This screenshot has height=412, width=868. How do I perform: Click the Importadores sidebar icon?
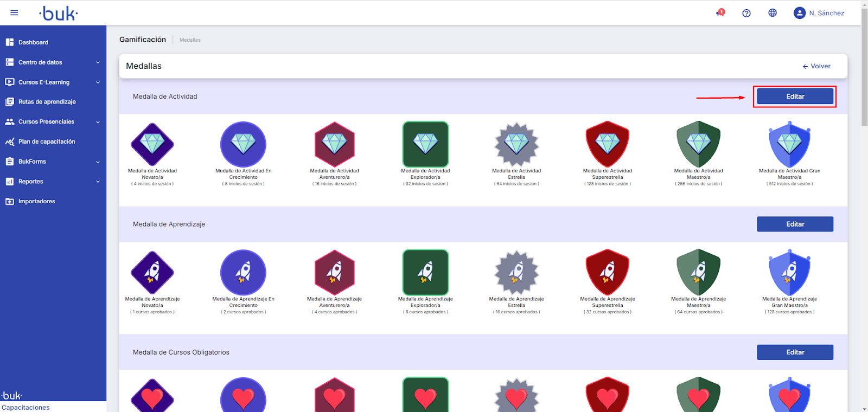point(10,202)
